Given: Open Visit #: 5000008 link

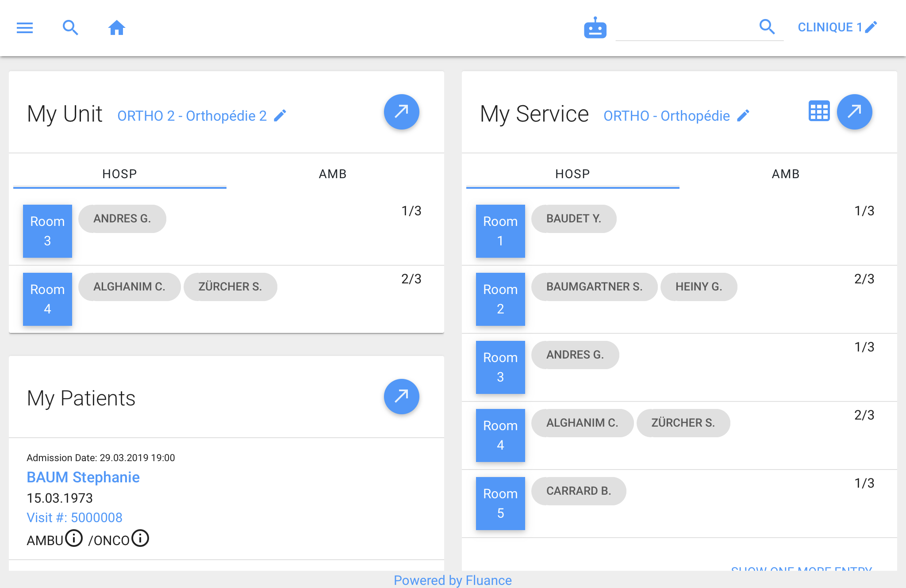Looking at the screenshot, I should pyautogui.click(x=74, y=518).
